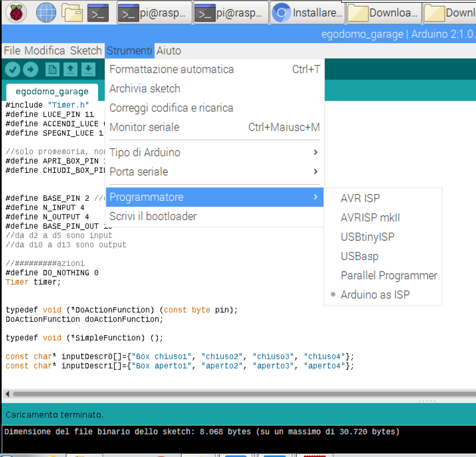Image resolution: width=476 pixels, height=457 pixels.
Task: Open first Downloa... folder taskbar window
Action: 384,13
